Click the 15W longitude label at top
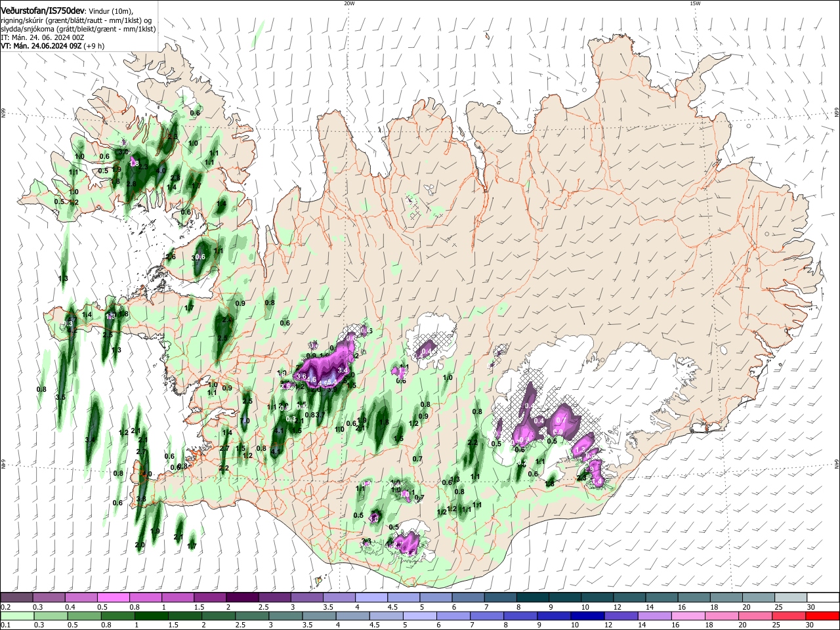This screenshot has width=840, height=630. click(x=695, y=3)
